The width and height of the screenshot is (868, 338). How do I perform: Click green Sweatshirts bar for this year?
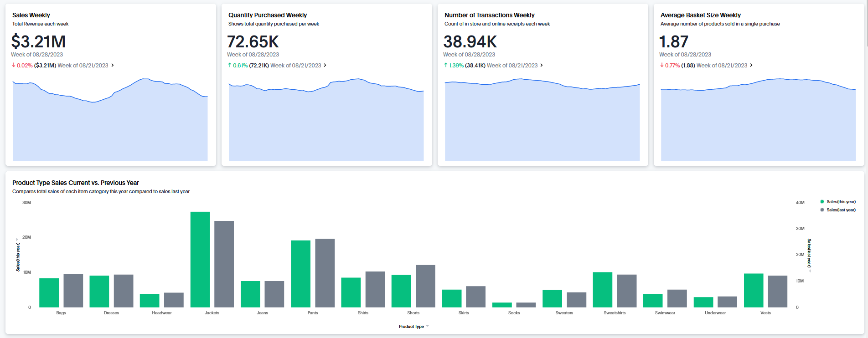pyautogui.click(x=603, y=290)
